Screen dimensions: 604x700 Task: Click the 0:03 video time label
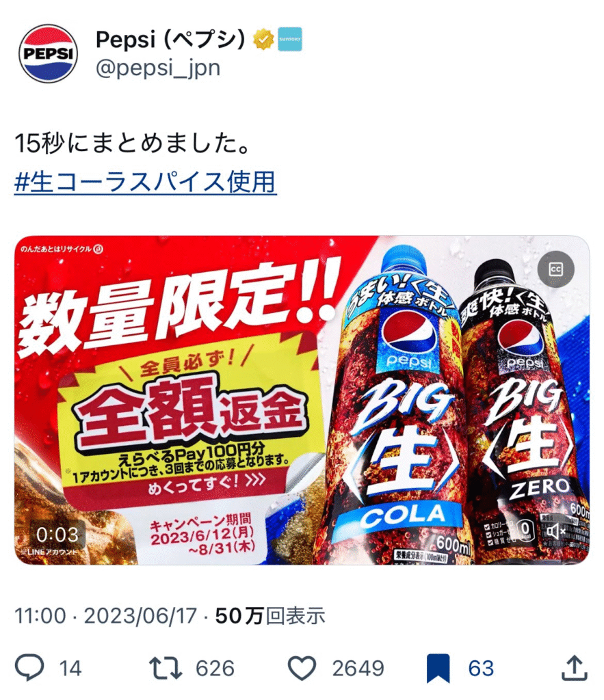pos(57,535)
